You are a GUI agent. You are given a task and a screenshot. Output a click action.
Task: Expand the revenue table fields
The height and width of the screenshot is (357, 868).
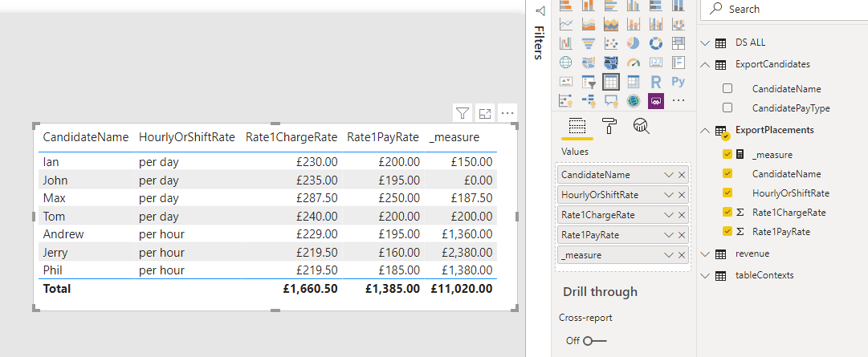705,254
